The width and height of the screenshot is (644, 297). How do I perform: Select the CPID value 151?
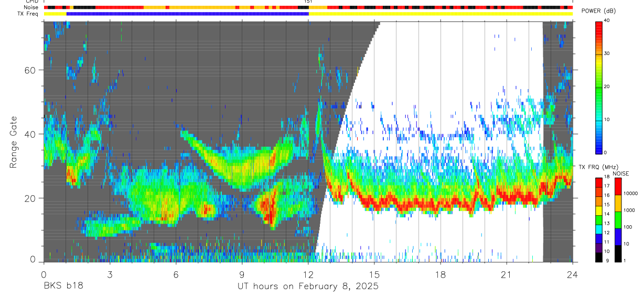pos(308,2)
